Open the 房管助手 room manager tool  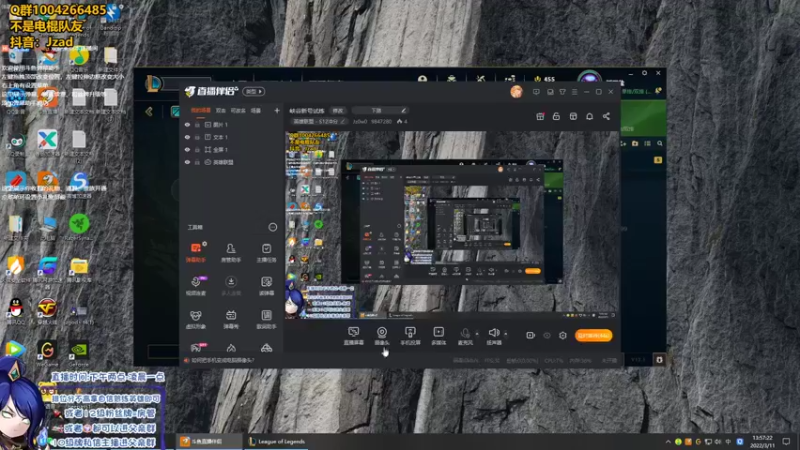pos(231,252)
